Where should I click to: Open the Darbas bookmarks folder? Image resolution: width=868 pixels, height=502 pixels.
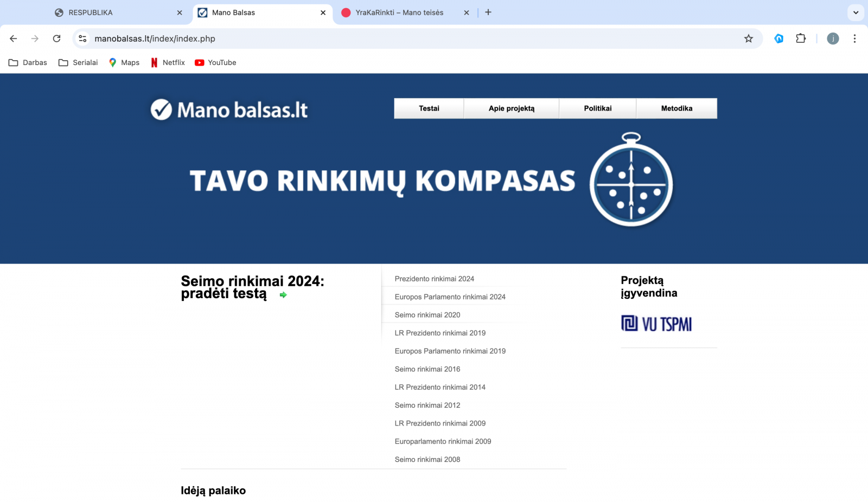28,62
